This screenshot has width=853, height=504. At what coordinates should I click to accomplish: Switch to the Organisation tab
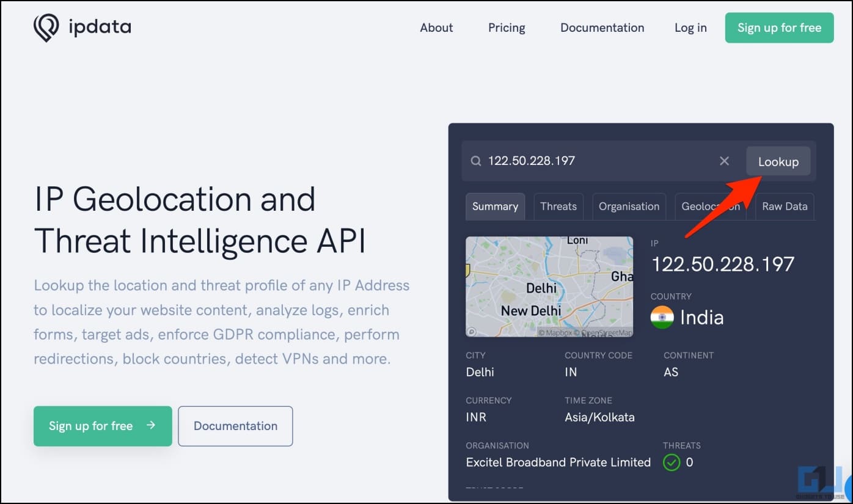click(x=629, y=206)
